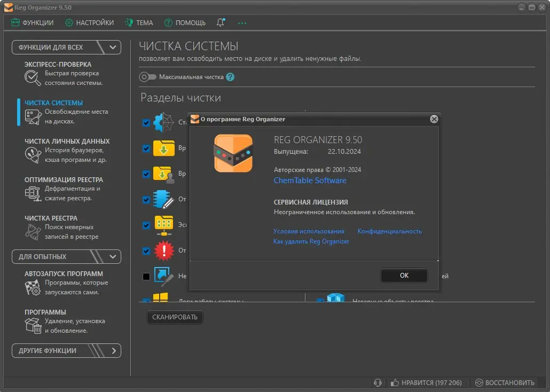Open Как удалить Reg Organizer link
This screenshot has width=550, height=392.
(311, 241)
